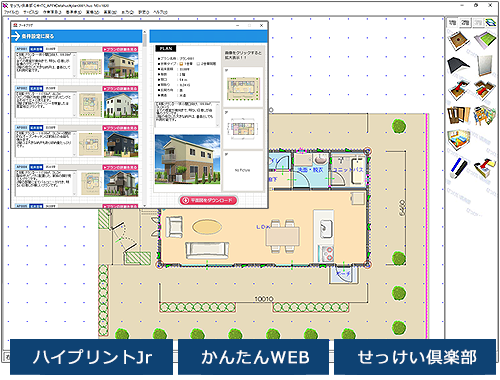Select the dark roof tool icon
This screenshot has height=380, width=500.
[458, 65]
